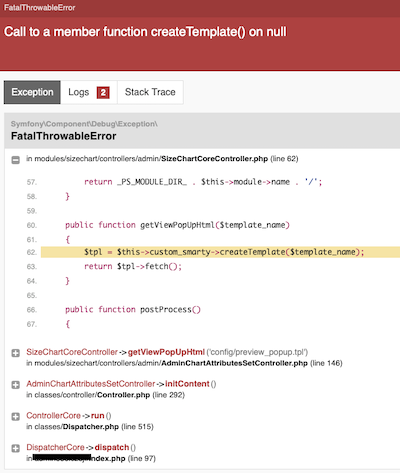400x473 pixels.
Task: Click the Controller.php line 292 file name
Action: tap(123, 395)
